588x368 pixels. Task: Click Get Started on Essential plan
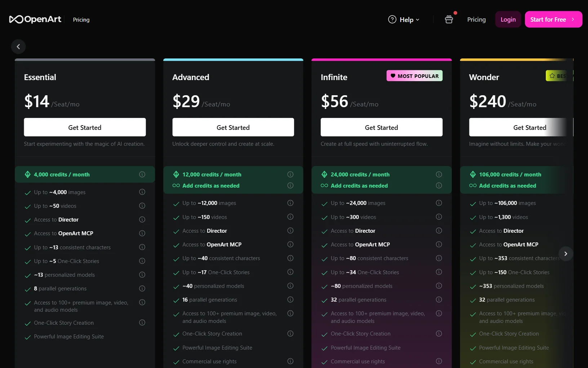85,127
